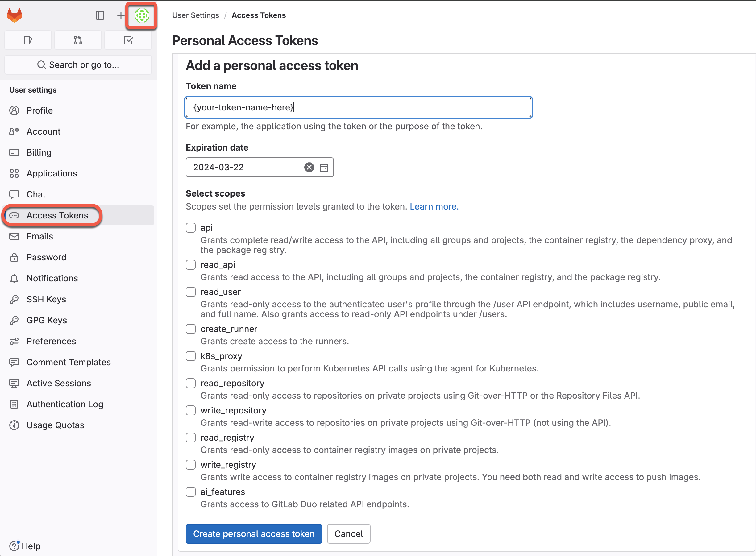756x556 pixels.
Task: Enable the api scope checkbox
Action: coord(190,227)
